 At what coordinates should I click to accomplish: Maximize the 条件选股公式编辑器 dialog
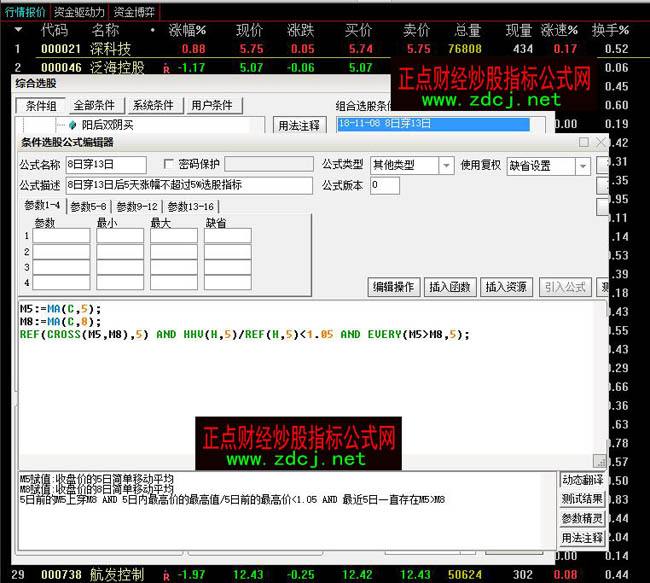(583, 142)
